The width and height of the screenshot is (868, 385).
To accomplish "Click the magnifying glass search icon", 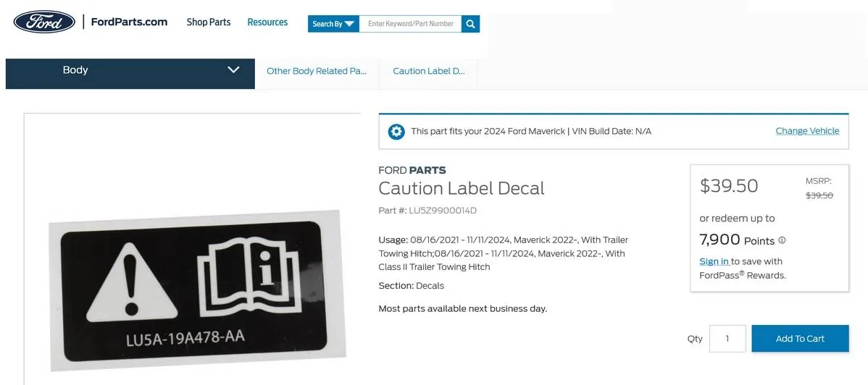I will [470, 24].
